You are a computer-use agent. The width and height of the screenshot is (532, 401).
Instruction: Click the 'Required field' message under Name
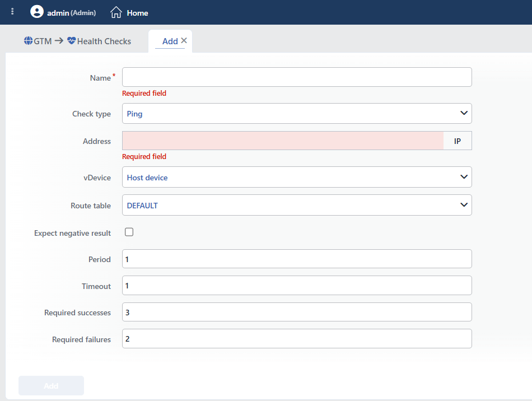tap(144, 94)
